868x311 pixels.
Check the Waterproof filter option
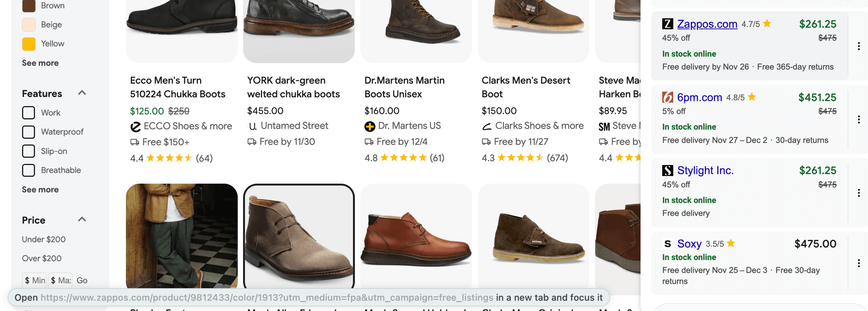(29, 132)
